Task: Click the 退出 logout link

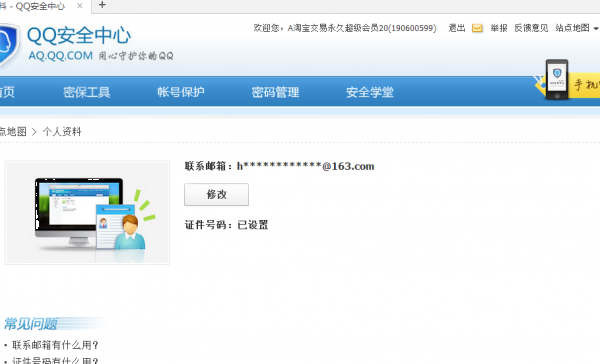Action: (457, 28)
